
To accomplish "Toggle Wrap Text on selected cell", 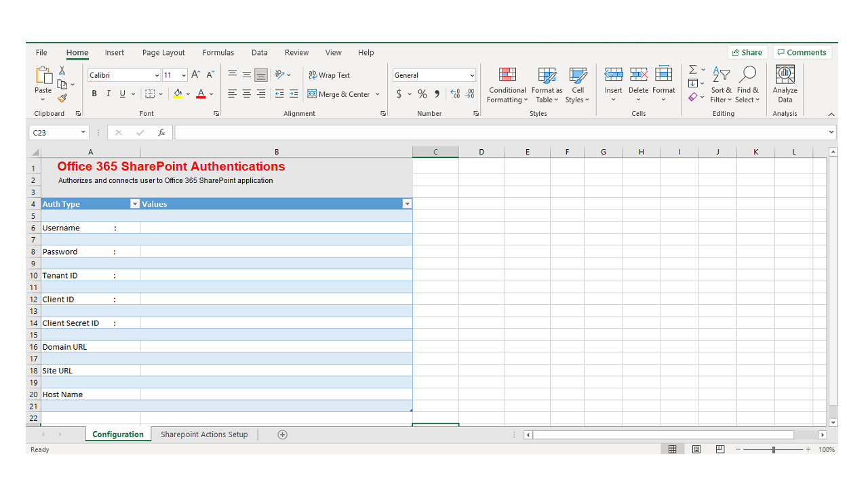I will pyautogui.click(x=330, y=75).
